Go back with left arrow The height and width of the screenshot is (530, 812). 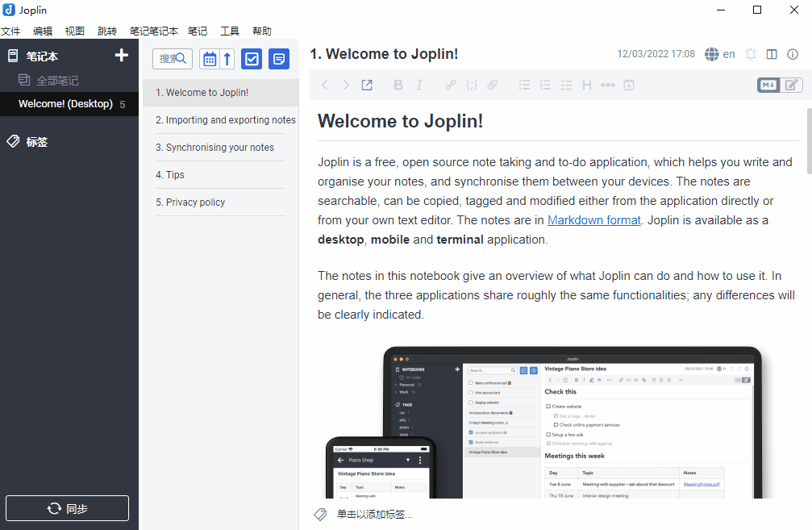pyautogui.click(x=325, y=85)
